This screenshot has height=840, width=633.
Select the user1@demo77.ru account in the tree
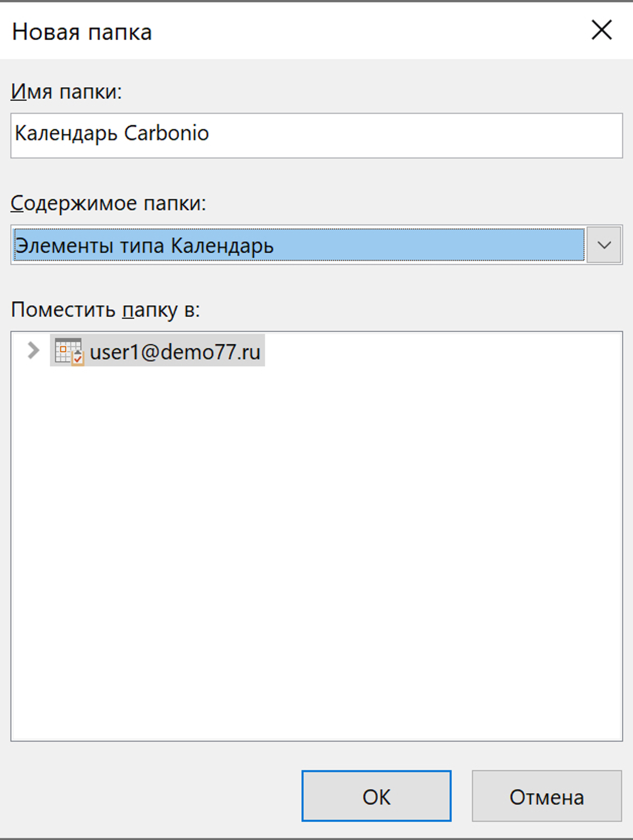[175, 352]
